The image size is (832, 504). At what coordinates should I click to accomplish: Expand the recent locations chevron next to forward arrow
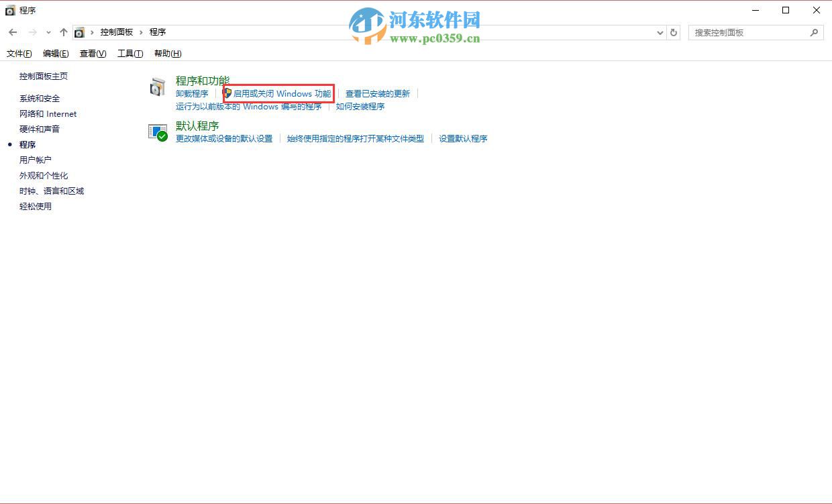(x=47, y=32)
